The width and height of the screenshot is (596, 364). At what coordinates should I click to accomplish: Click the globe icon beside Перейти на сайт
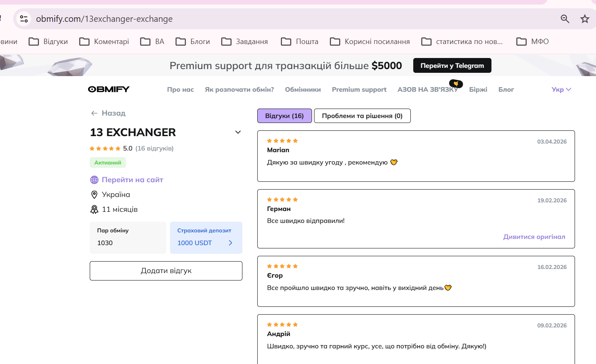click(94, 180)
